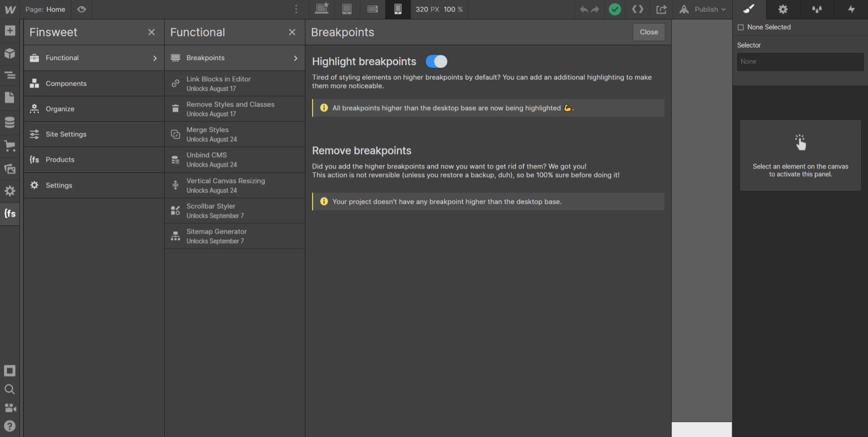Image resolution: width=868 pixels, height=437 pixels.
Task: Select the Sitemap Generator item
Action: pos(235,236)
